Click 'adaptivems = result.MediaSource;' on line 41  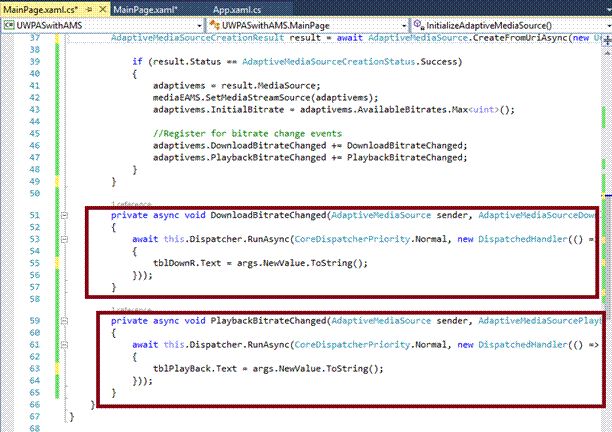[237, 86]
